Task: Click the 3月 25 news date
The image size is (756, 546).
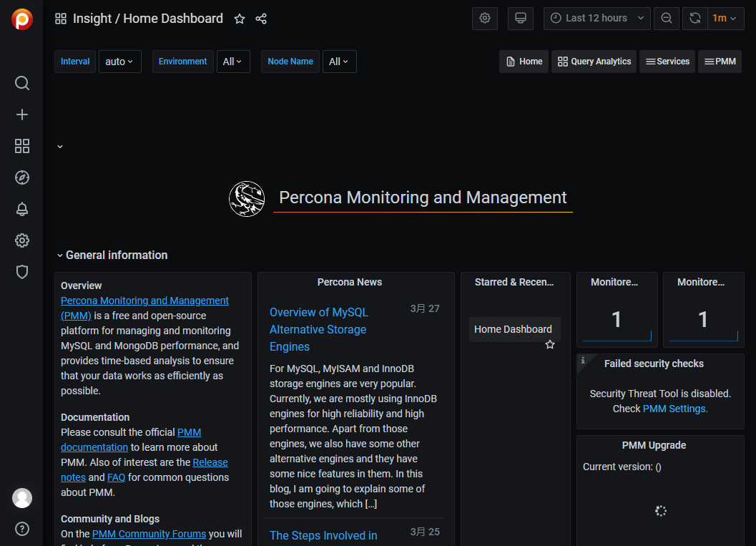Action: point(425,532)
